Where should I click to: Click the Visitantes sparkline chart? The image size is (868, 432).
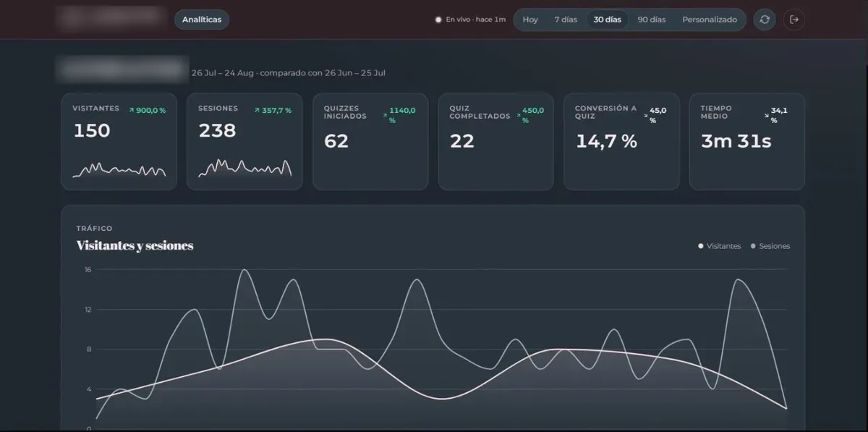click(x=119, y=169)
